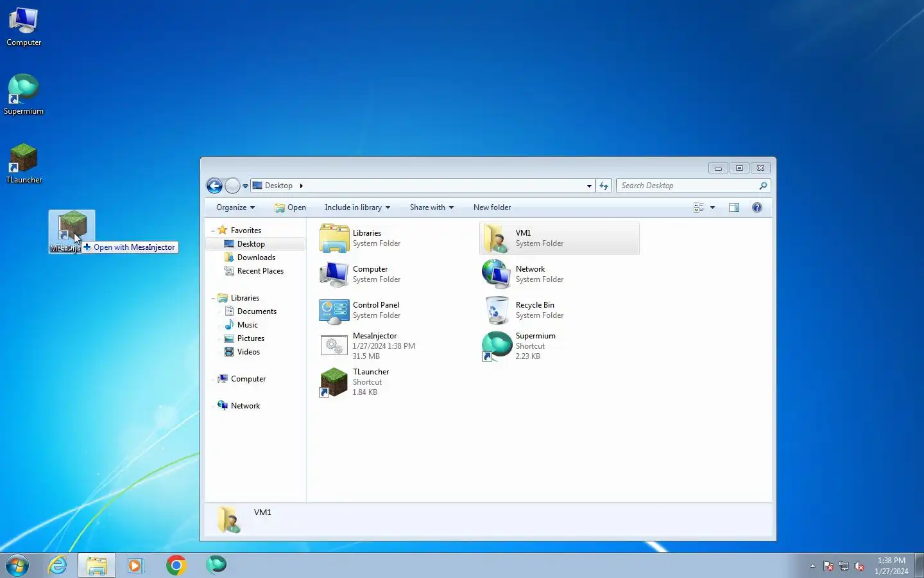Select the TLauncher desktop shortcut

pos(24,164)
